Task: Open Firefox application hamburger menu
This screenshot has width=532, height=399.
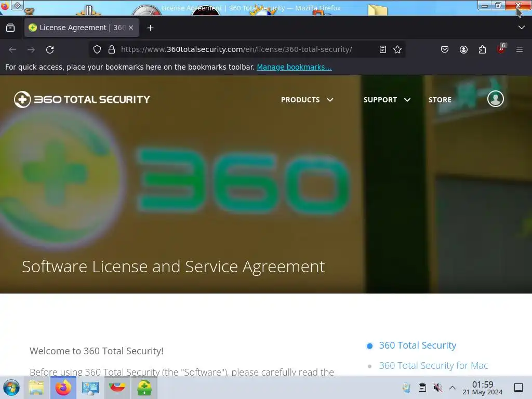Action: coord(520,49)
